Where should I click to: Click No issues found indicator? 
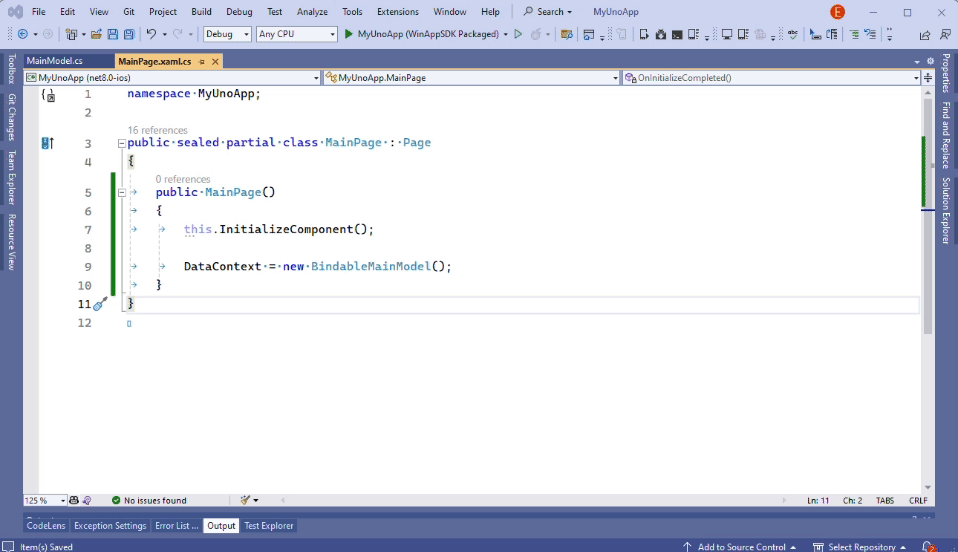click(x=149, y=500)
